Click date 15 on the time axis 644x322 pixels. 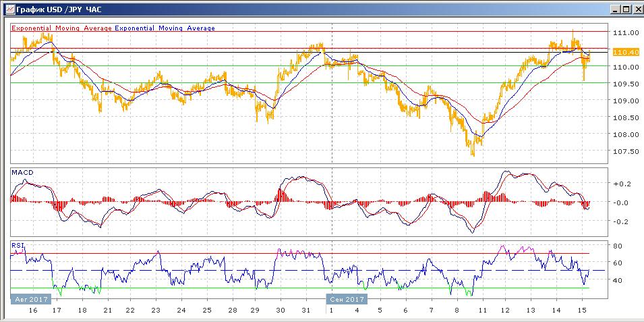coord(581,310)
